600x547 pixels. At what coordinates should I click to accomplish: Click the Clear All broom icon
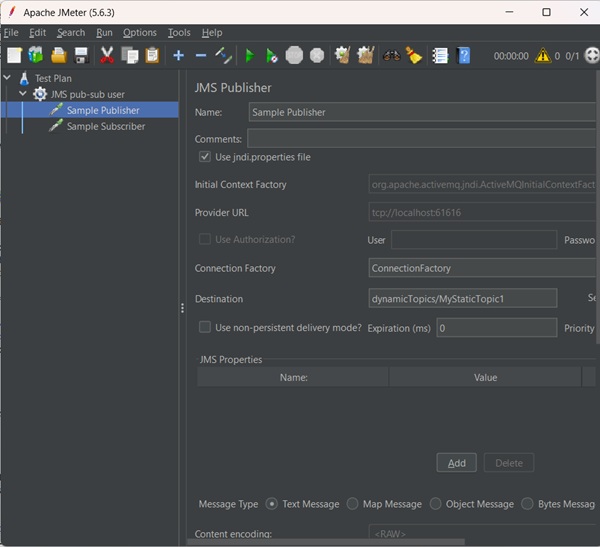(365, 55)
